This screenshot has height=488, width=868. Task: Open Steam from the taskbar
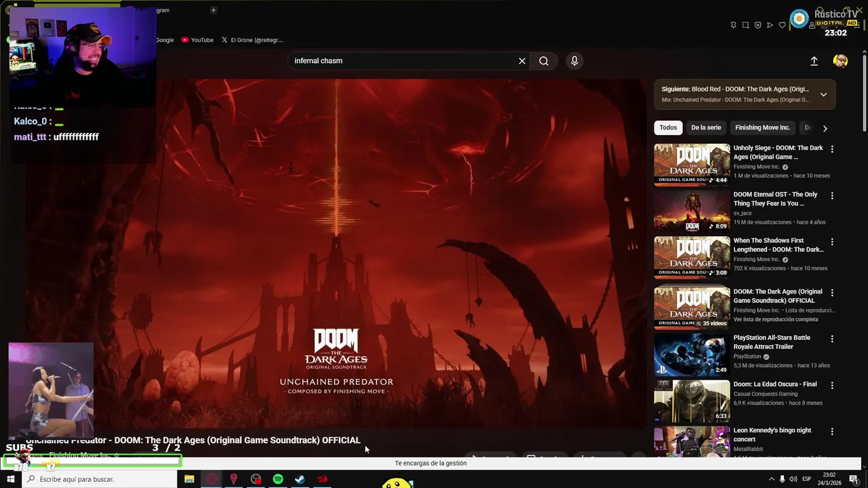click(x=300, y=479)
